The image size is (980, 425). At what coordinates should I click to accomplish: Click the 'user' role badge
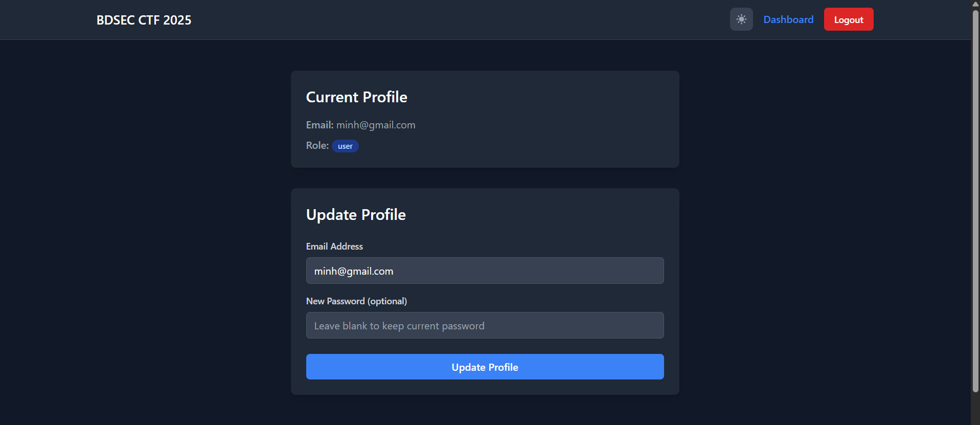click(345, 146)
